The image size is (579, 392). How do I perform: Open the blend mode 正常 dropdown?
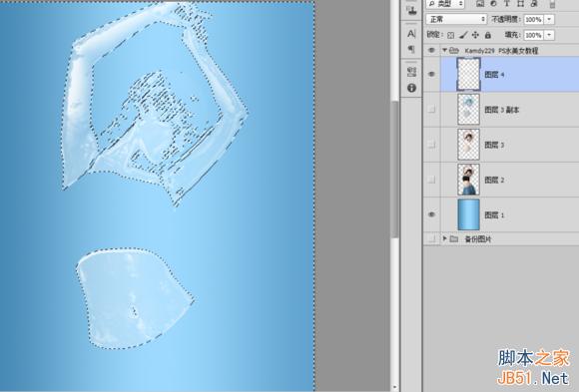pos(456,19)
